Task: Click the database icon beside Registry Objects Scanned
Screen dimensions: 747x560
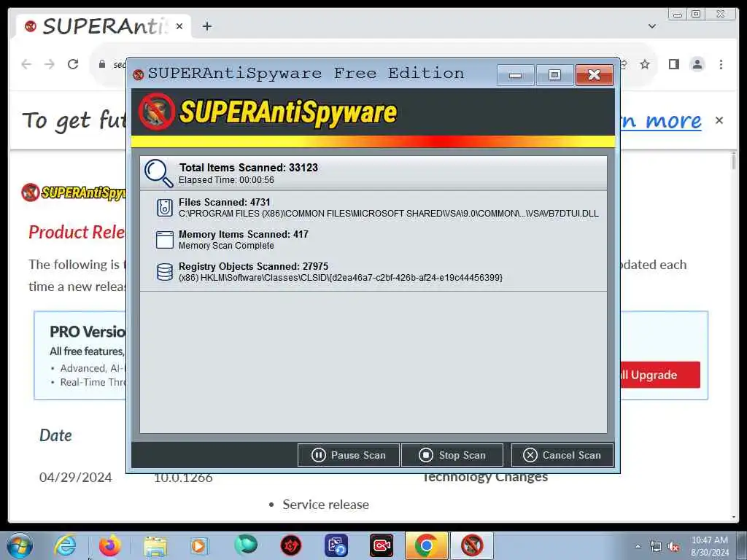Action: [x=165, y=272]
